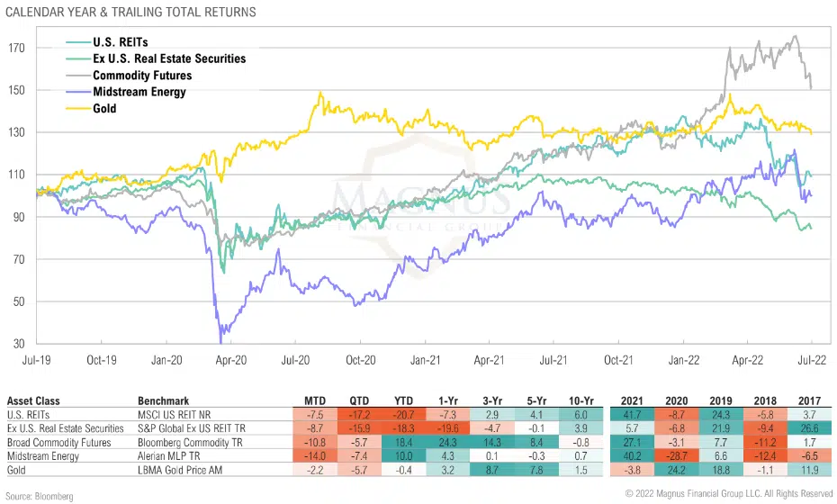This screenshot has width=837, height=504.
Task: Select the Midstream Energy legend entry
Action: point(139,92)
